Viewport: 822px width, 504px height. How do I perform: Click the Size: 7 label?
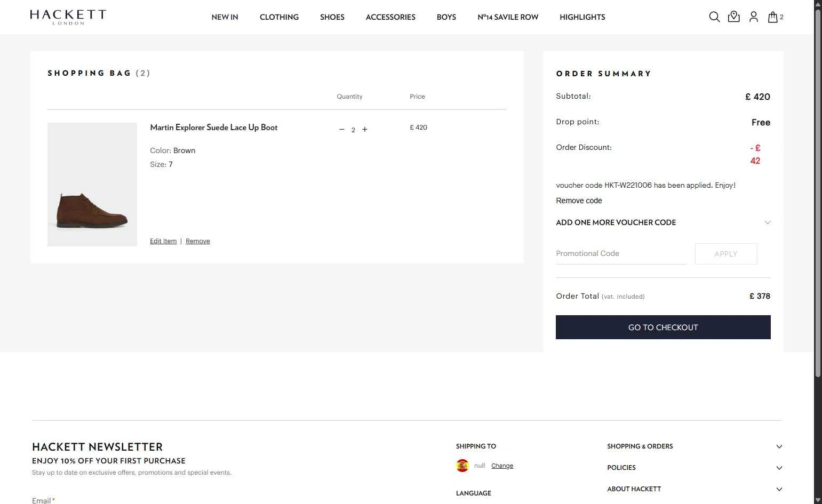pos(161,164)
